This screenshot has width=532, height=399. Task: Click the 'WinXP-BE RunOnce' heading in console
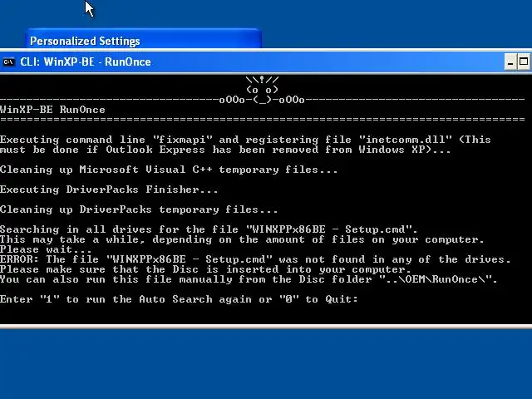pyautogui.click(x=52, y=110)
